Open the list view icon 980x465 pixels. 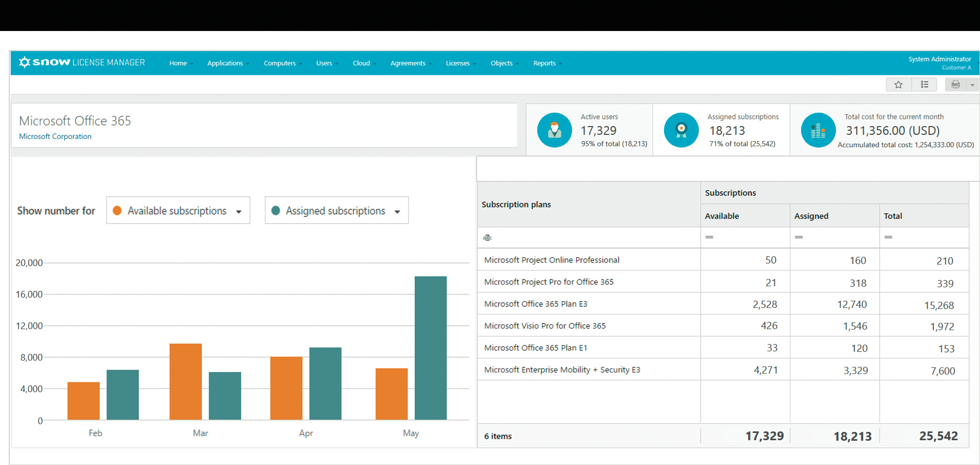click(924, 85)
